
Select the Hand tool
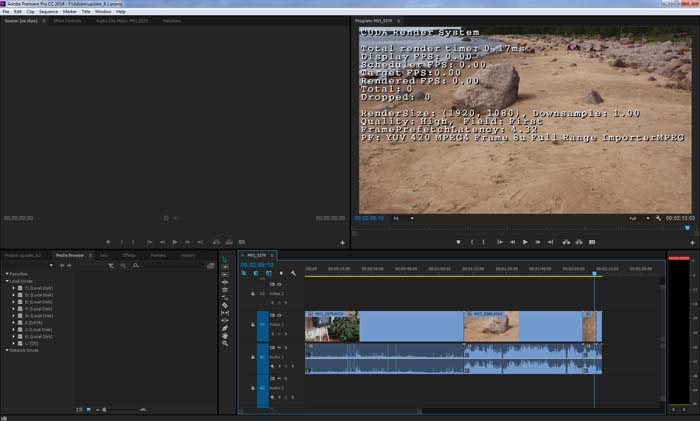point(225,336)
